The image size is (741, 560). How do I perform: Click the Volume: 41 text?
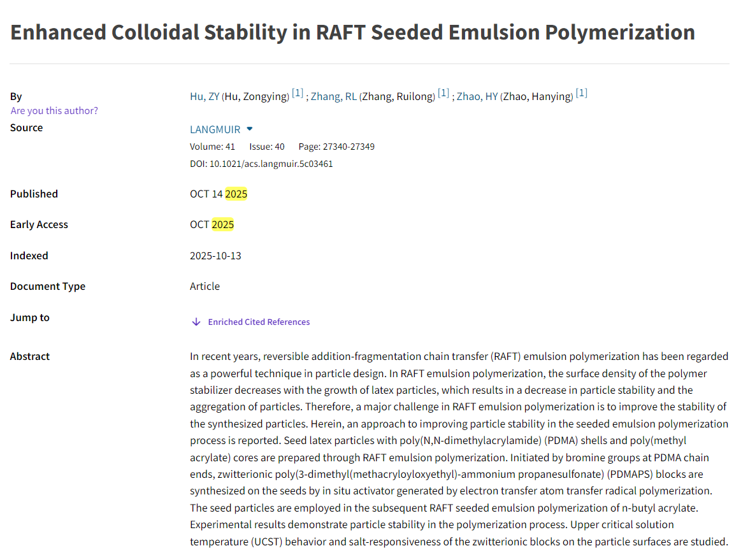click(x=212, y=147)
